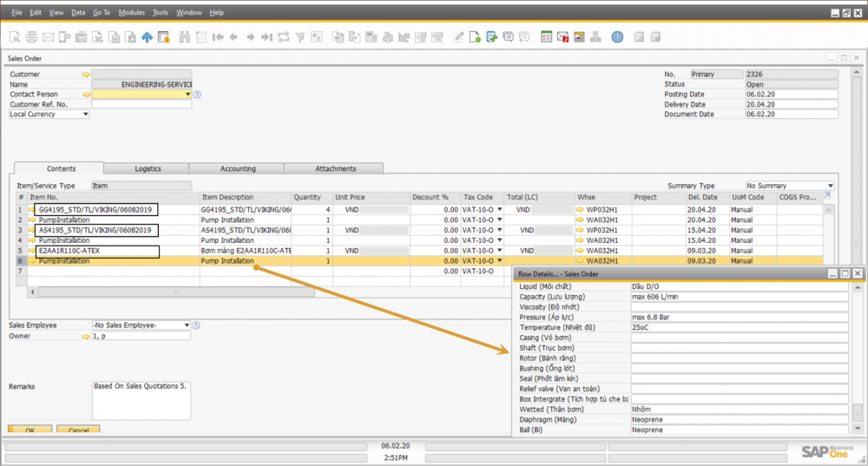Viewport: 868px width, 466px height.
Task: Click the Customer Ref. No. field
Action: (141, 104)
